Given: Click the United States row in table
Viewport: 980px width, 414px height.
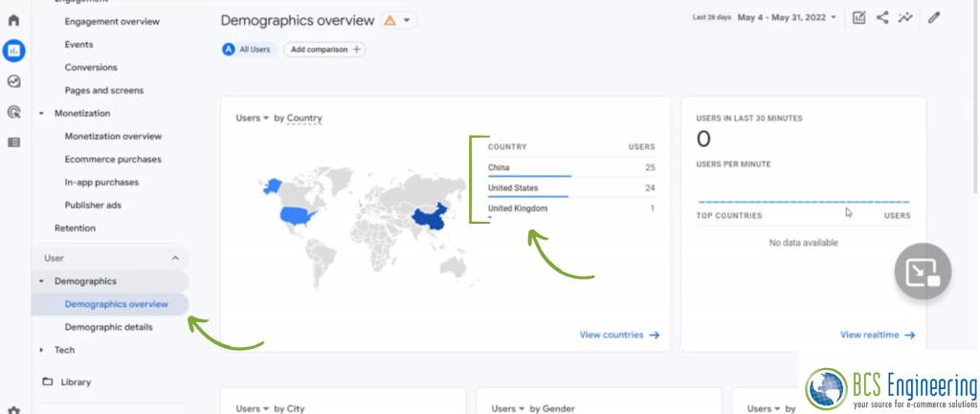Looking at the screenshot, I should pyautogui.click(x=571, y=188).
